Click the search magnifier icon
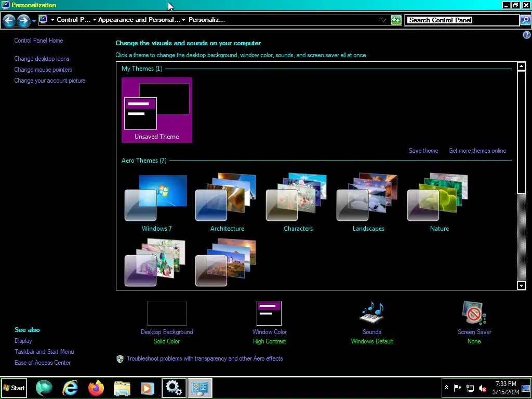The image size is (532, 399). [525, 20]
